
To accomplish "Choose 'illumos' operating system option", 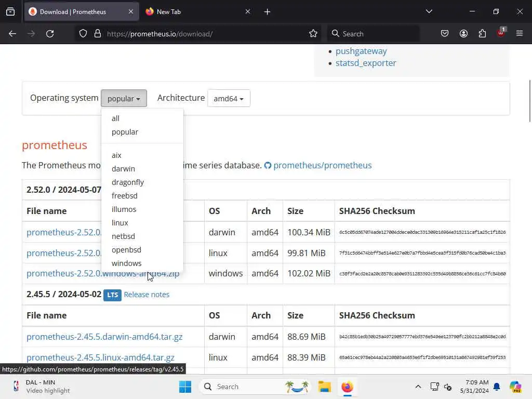I will tap(142, 209).
